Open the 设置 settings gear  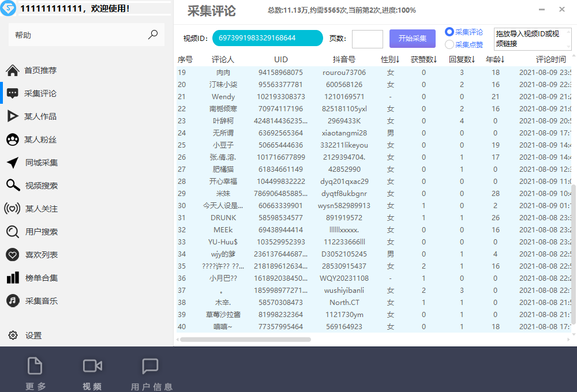click(13, 335)
